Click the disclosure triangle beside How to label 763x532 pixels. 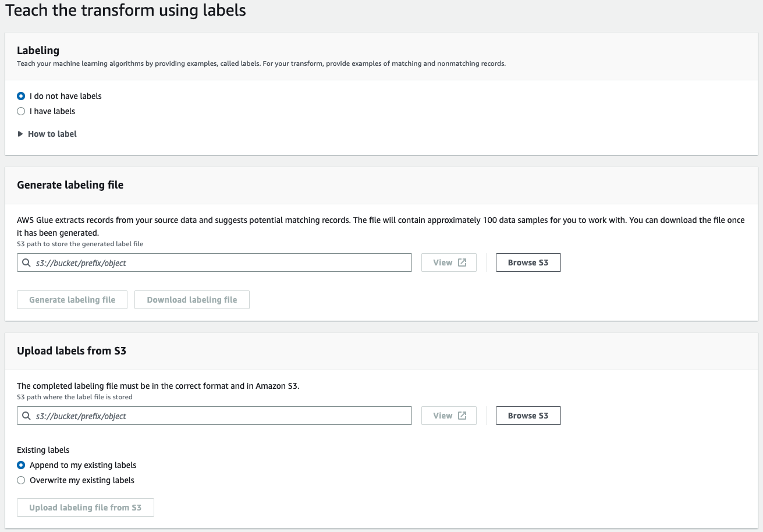(20, 134)
